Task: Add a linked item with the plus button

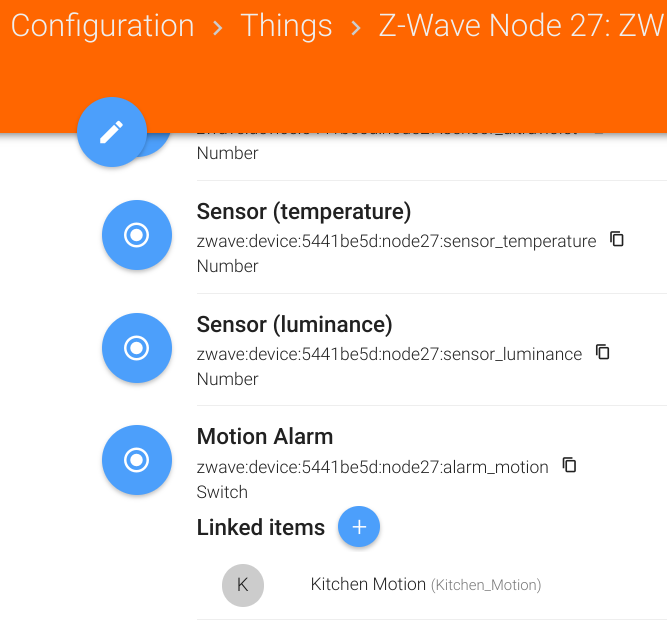Action: pos(359,527)
